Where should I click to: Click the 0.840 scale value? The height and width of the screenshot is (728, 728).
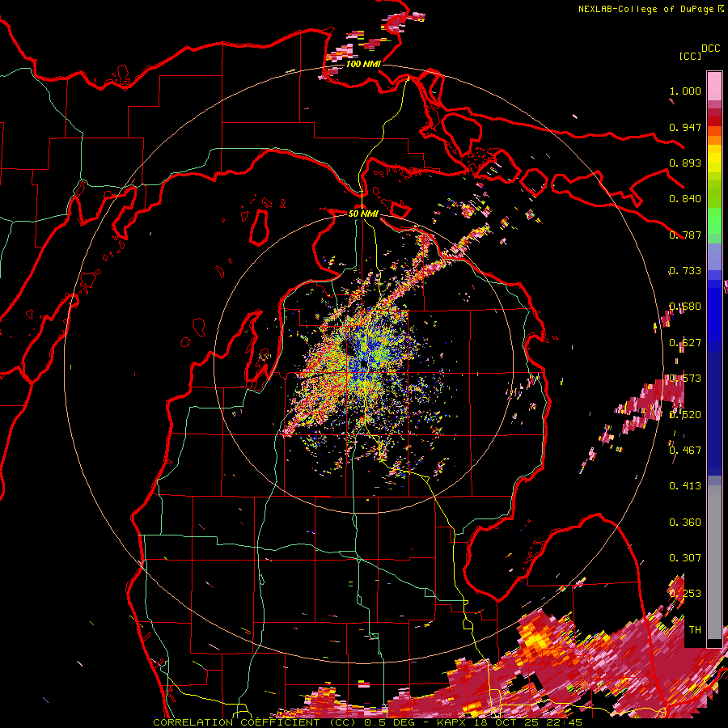(x=685, y=199)
